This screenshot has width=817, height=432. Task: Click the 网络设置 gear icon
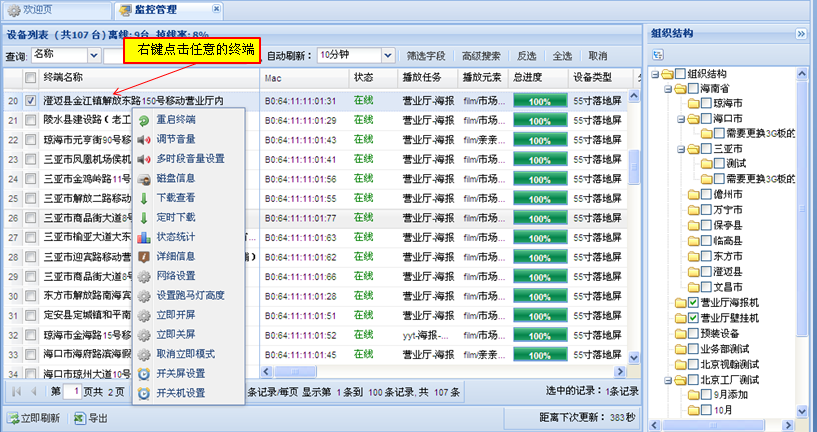[x=145, y=276]
